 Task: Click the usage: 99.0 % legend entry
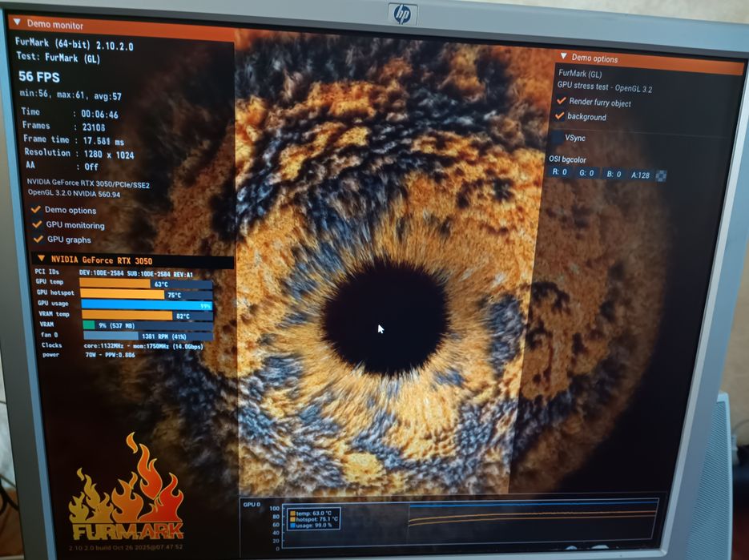coord(311,525)
